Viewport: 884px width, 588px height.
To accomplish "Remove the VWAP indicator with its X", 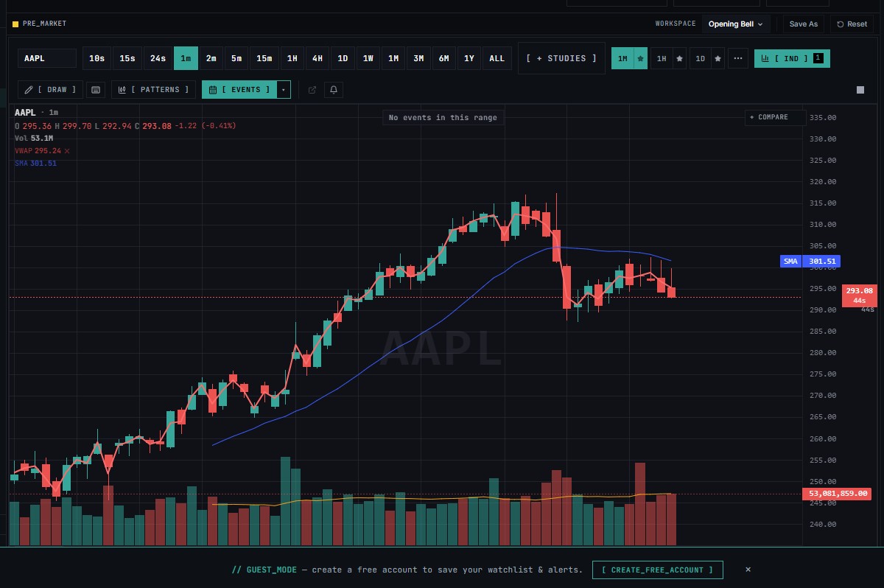I will (67, 151).
